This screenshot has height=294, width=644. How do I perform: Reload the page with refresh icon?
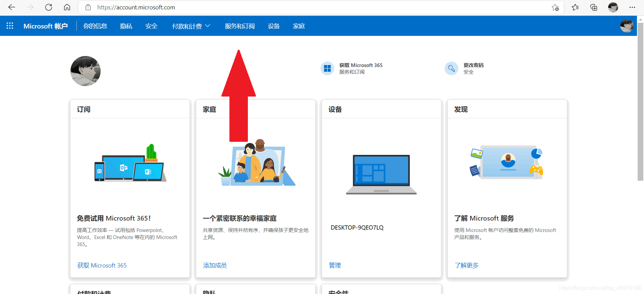pyautogui.click(x=49, y=7)
